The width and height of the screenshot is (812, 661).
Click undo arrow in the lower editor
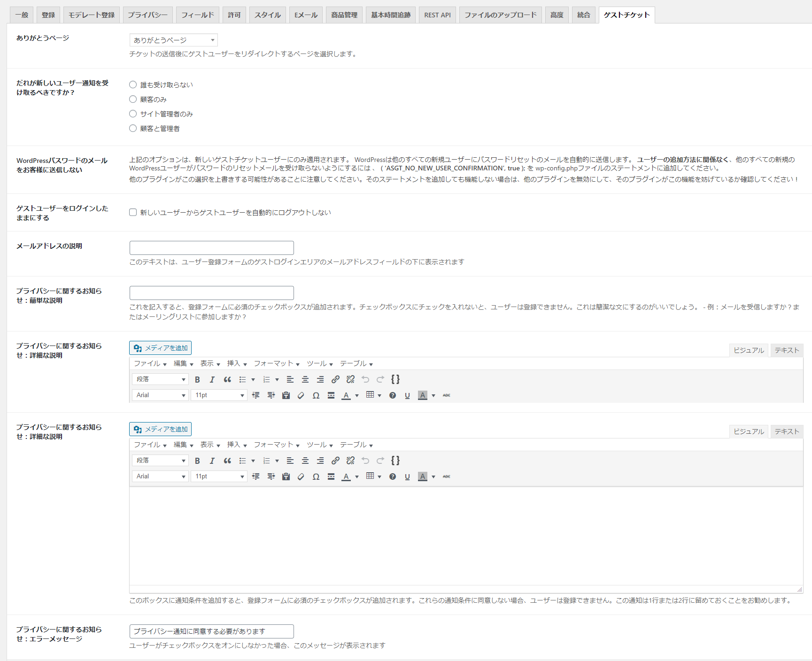pos(365,461)
